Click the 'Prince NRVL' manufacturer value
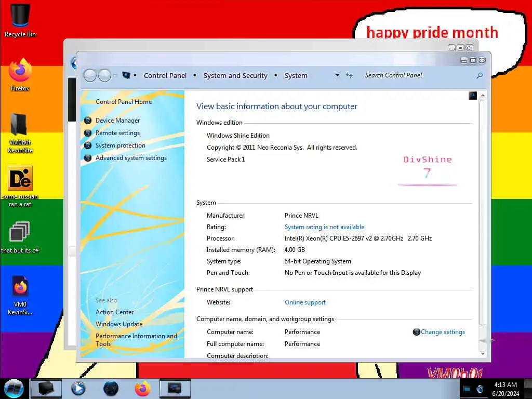The image size is (532, 399). coord(301,216)
